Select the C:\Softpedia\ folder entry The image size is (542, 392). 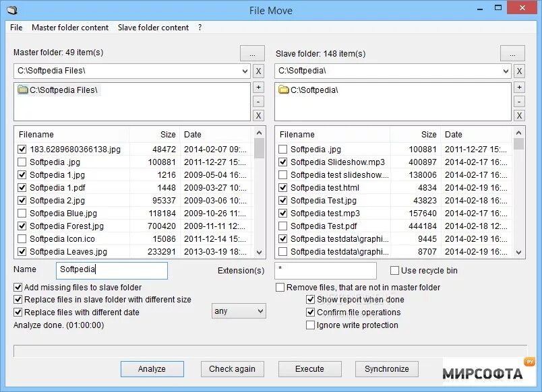pyautogui.click(x=310, y=90)
